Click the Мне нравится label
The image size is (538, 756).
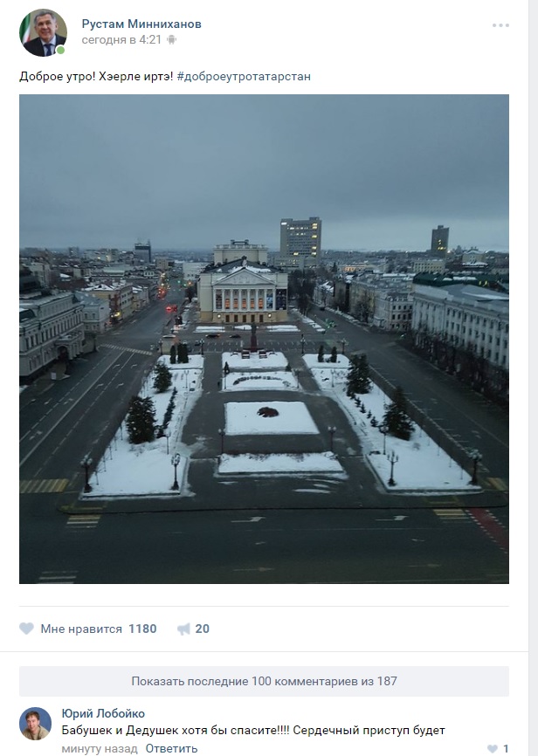click(x=81, y=629)
